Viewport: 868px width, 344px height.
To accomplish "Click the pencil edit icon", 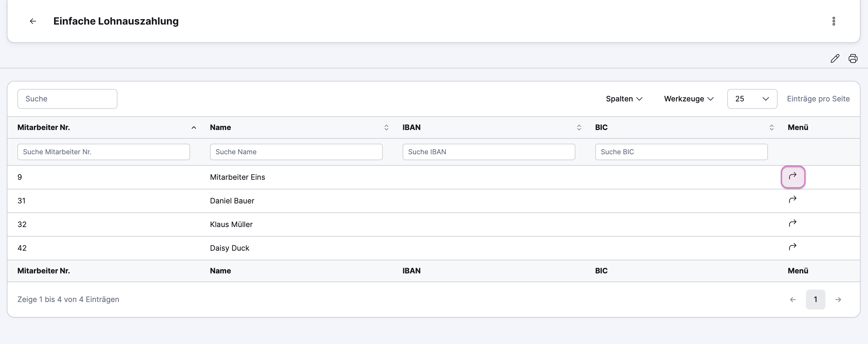I will pyautogui.click(x=835, y=58).
